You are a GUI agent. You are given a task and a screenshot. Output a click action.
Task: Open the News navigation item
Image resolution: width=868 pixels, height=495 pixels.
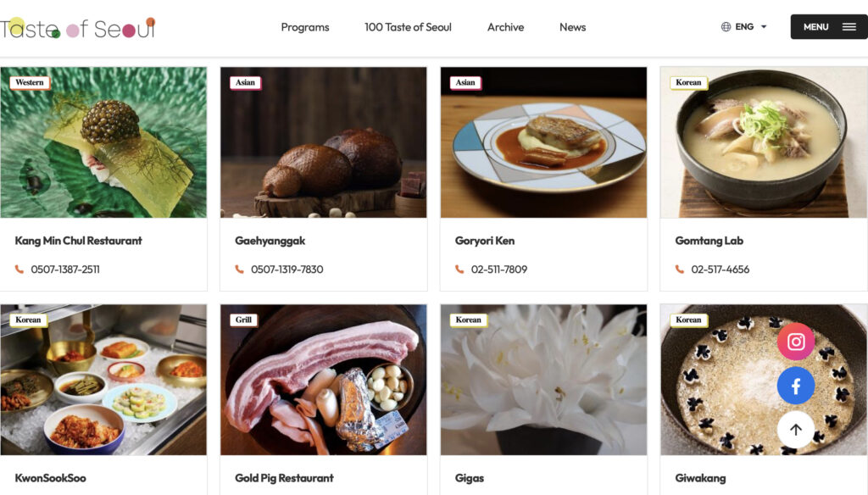point(572,27)
